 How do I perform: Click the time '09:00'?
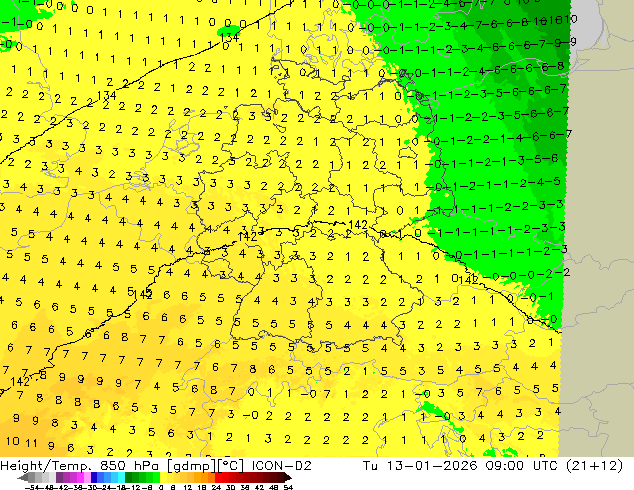tap(504, 466)
